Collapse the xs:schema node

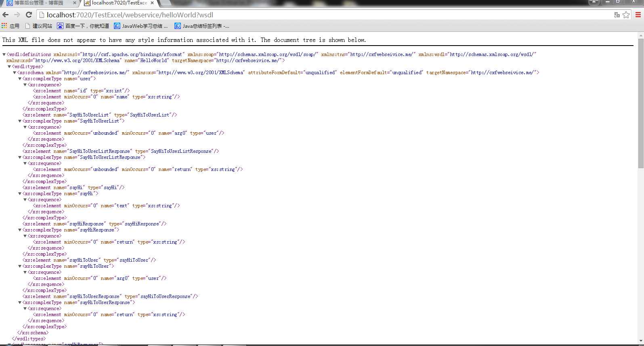click(15, 73)
